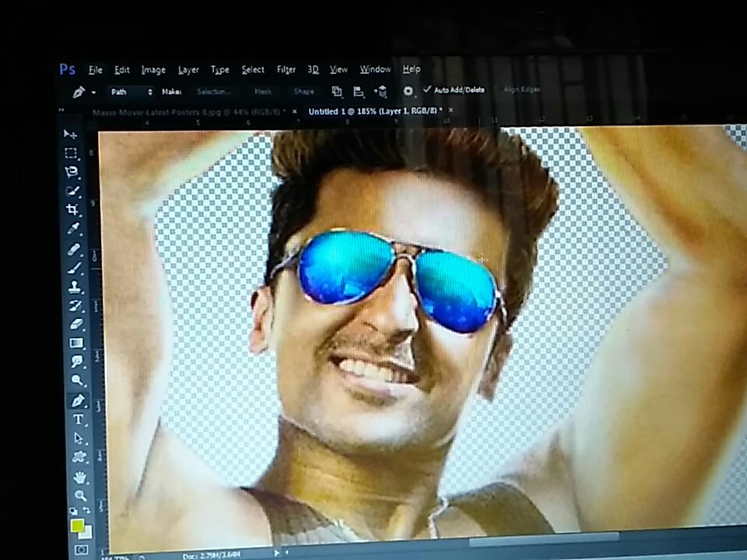
Task: Select the Clone Stamp tool
Action: tap(75, 287)
